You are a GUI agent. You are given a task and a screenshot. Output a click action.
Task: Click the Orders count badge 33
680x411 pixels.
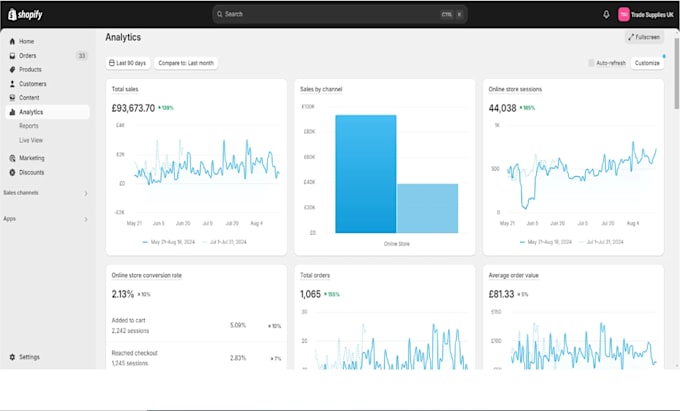82,55
